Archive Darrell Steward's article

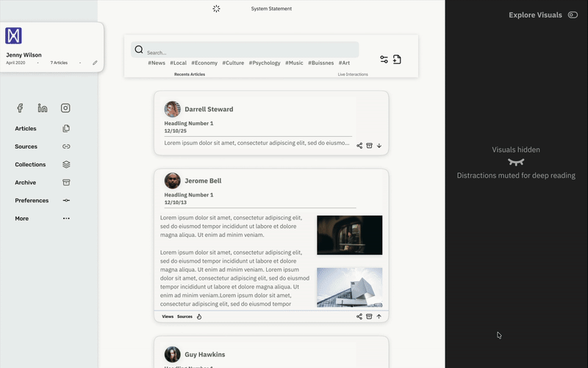click(x=369, y=146)
